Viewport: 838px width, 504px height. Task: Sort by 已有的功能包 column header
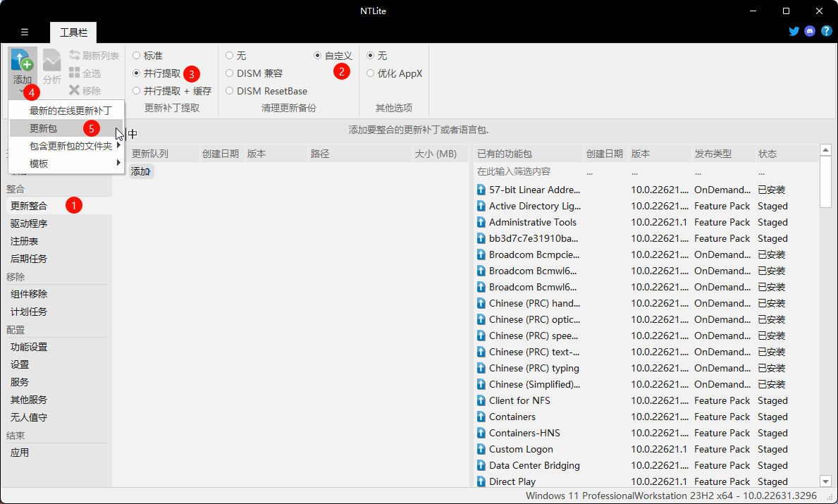[529, 154]
